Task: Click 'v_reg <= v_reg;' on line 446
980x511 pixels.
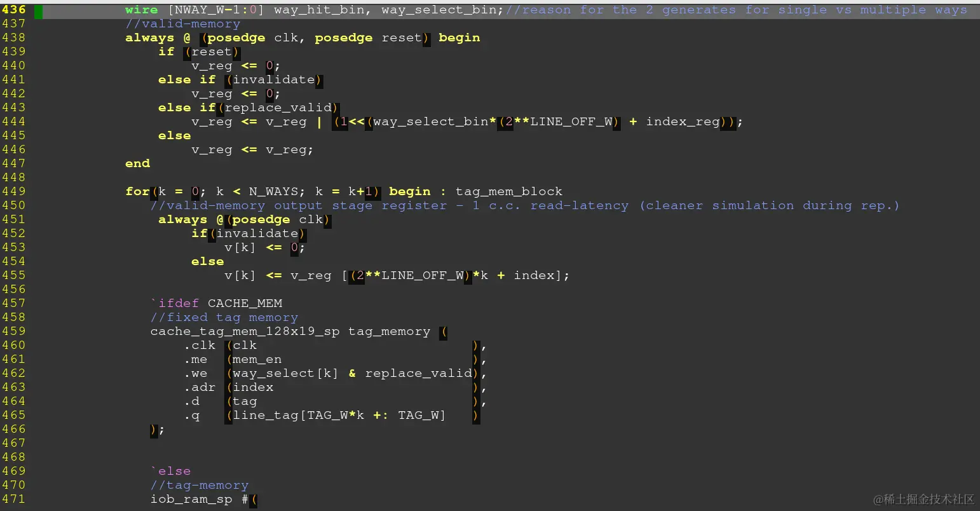Action: pos(253,150)
